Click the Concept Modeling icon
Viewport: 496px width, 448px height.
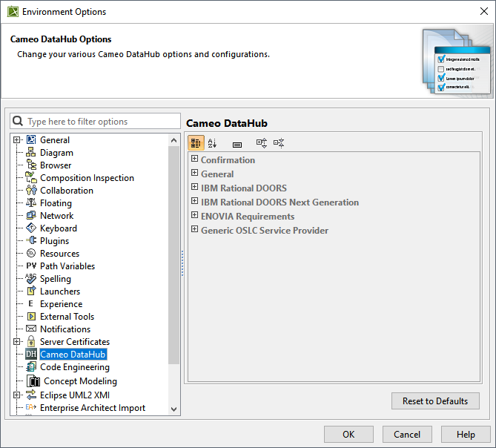tap(33, 381)
